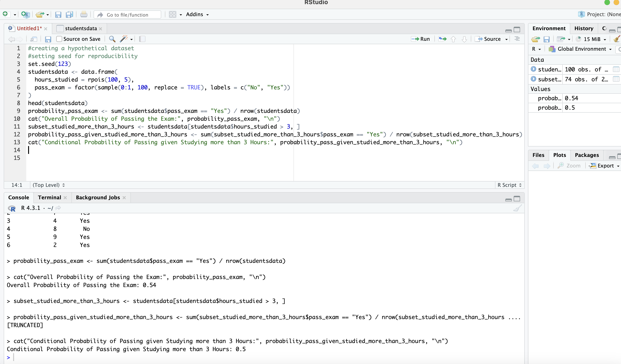
Task: Print the current script
Action: point(84,14)
